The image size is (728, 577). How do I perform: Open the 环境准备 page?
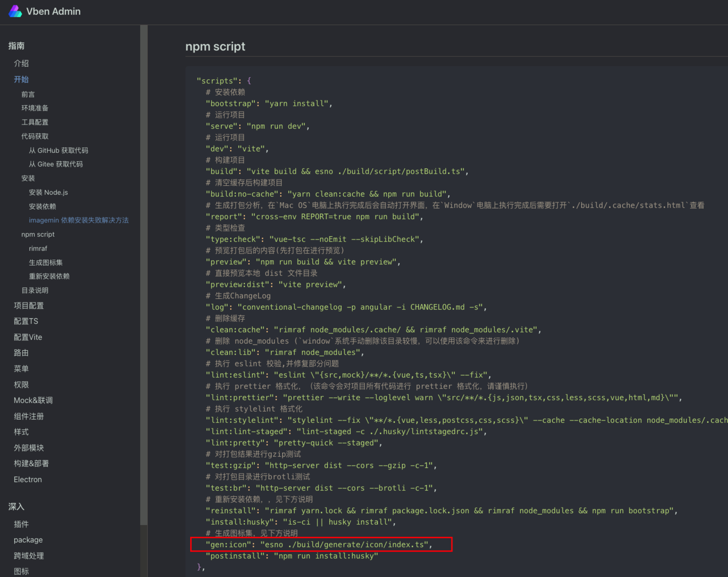pyautogui.click(x=34, y=108)
